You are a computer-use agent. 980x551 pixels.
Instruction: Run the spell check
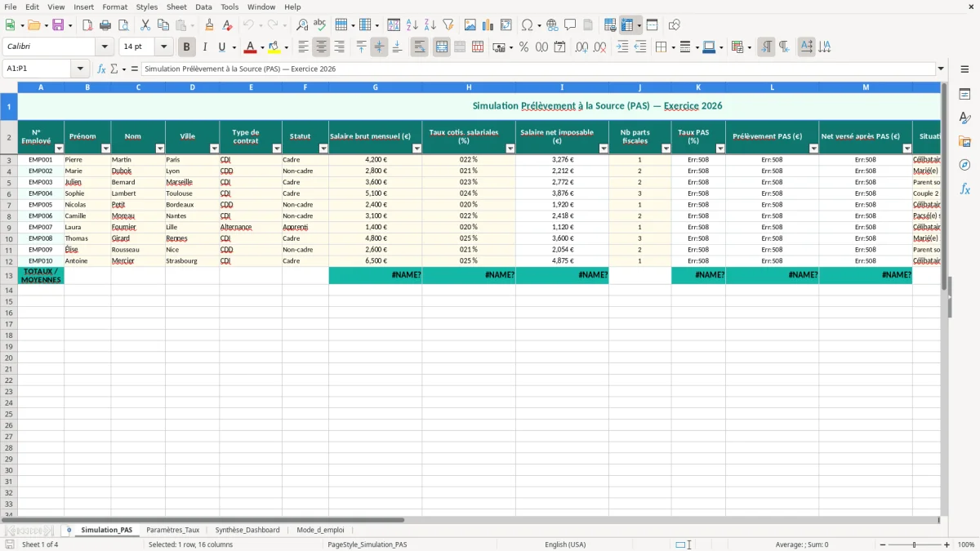(320, 25)
